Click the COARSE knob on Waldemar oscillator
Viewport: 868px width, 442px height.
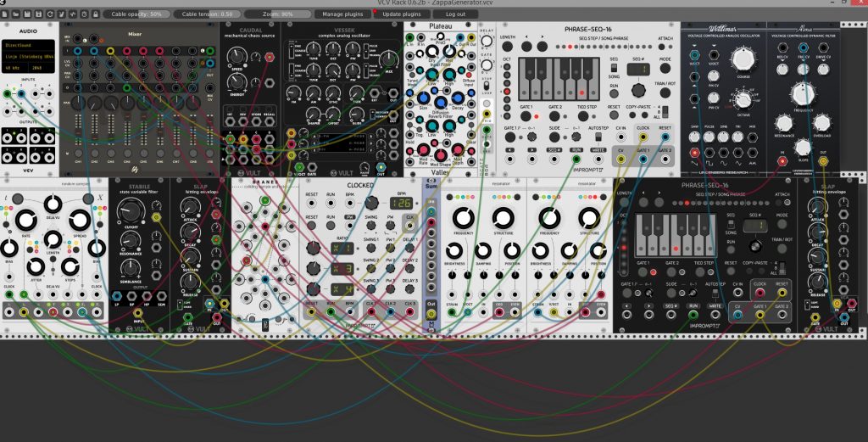(743, 59)
